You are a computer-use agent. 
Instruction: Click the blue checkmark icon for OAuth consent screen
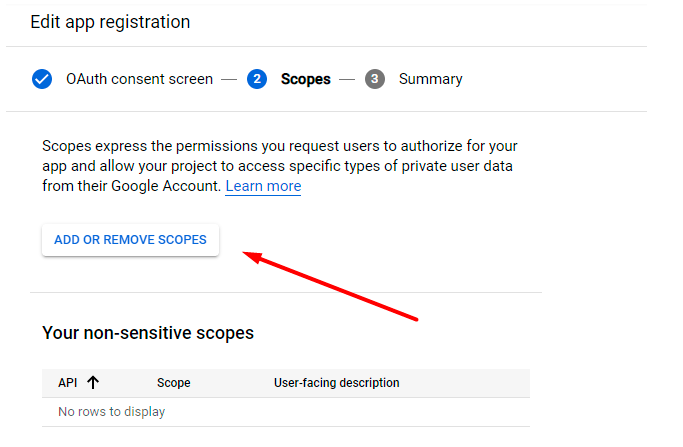tap(42, 79)
